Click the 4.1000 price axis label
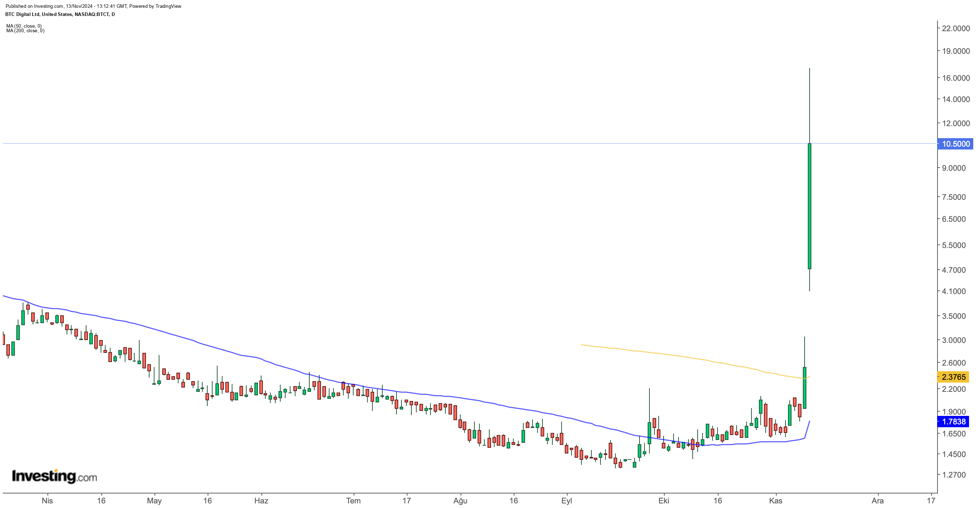Viewport: 980px width, 508px height. [953, 292]
